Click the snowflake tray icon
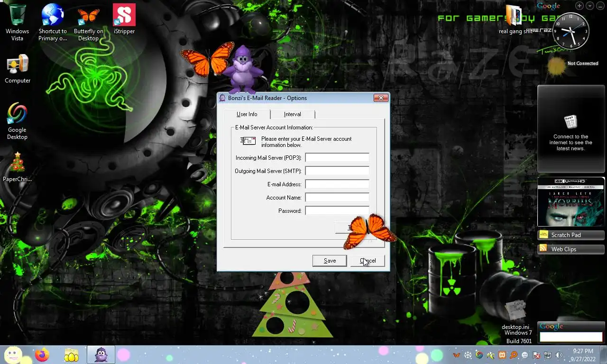 tap(468, 355)
